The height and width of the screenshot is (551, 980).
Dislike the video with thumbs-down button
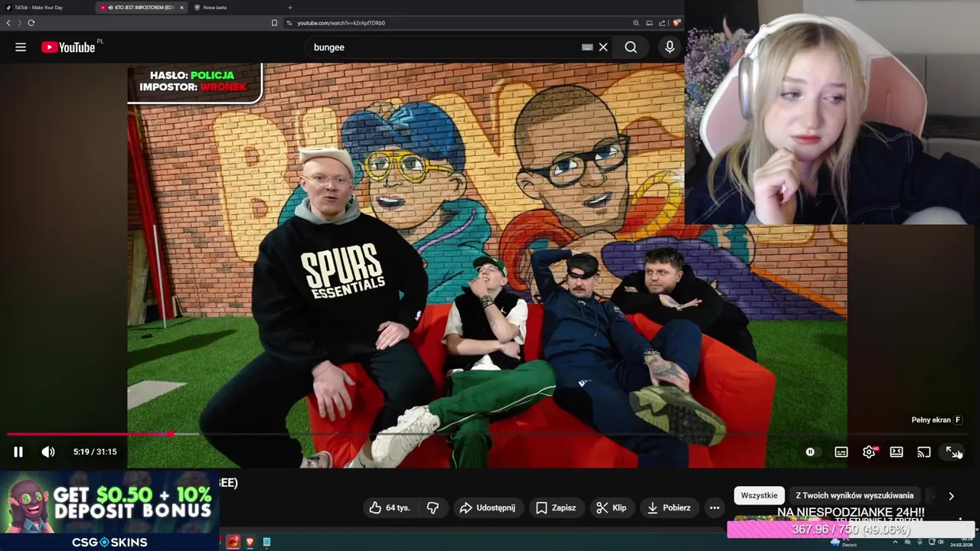433,507
